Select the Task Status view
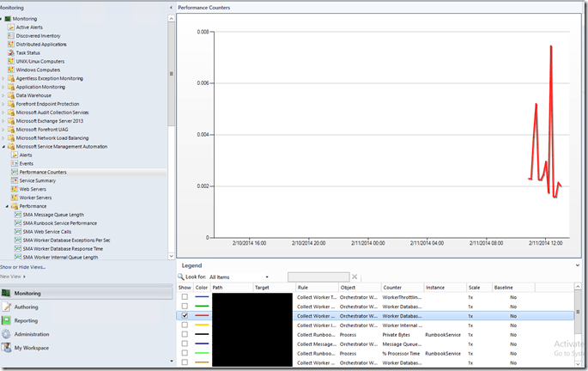The height and width of the screenshot is (371, 588). click(28, 52)
